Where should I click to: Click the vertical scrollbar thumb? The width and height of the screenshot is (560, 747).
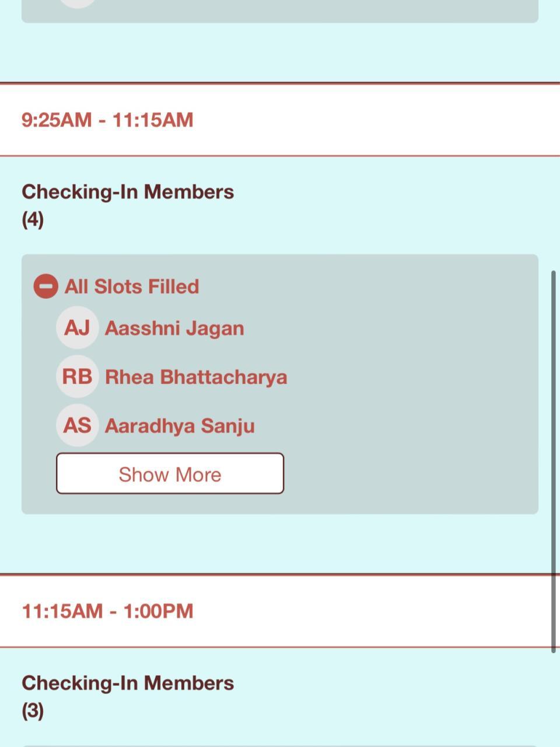click(553, 461)
